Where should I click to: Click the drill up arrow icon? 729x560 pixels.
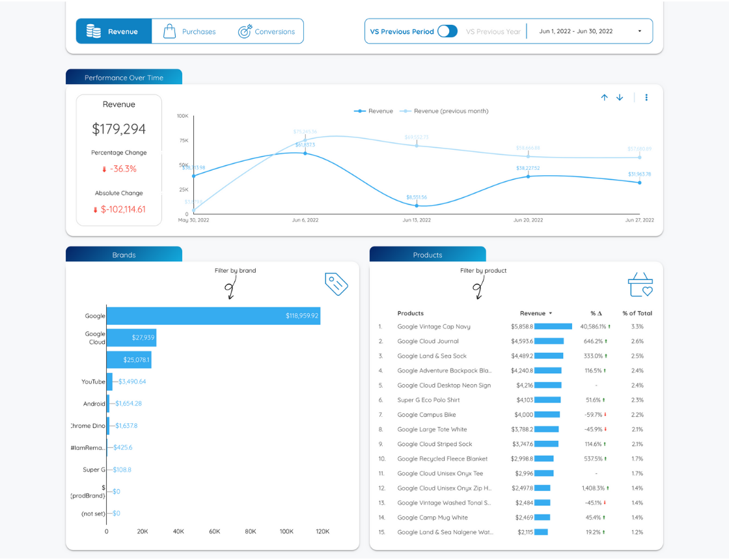(x=604, y=98)
